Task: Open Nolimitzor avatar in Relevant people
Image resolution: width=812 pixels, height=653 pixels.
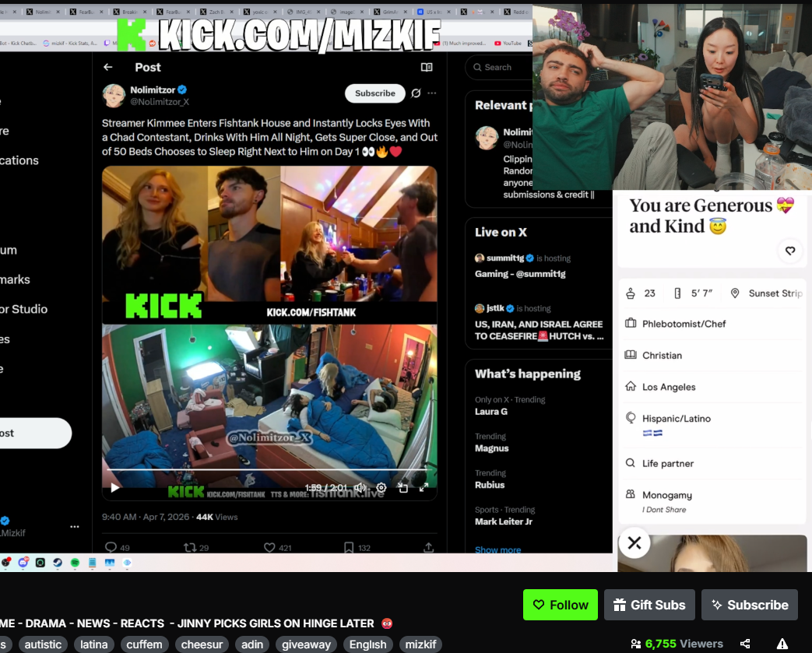Action: click(x=487, y=138)
